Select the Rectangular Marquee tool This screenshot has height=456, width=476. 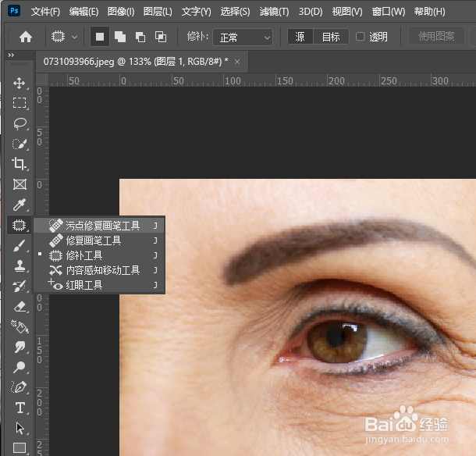(20, 103)
